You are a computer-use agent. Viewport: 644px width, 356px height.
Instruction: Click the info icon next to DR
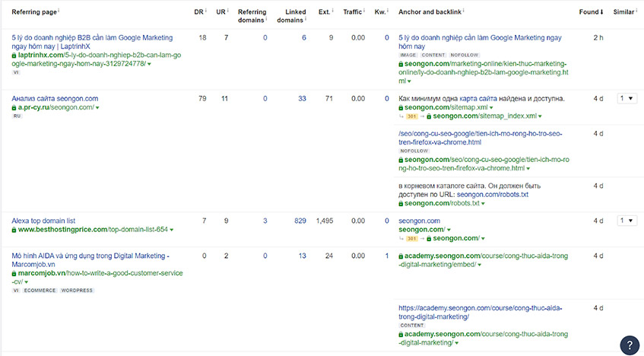coord(206,11)
